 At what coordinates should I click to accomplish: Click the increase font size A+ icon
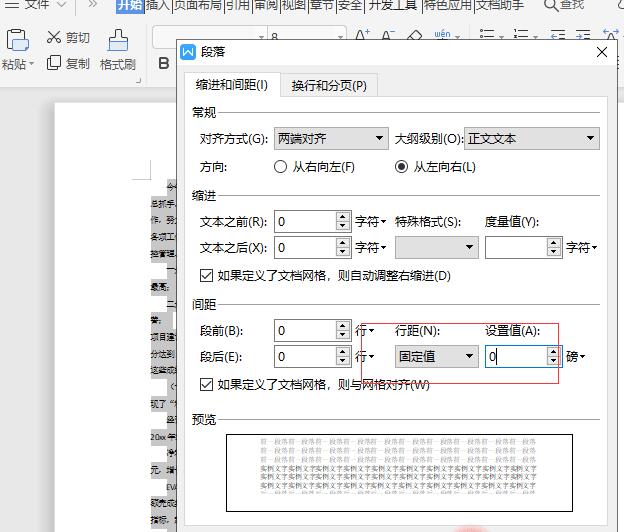pyautogui.click(x=362, y=38)
